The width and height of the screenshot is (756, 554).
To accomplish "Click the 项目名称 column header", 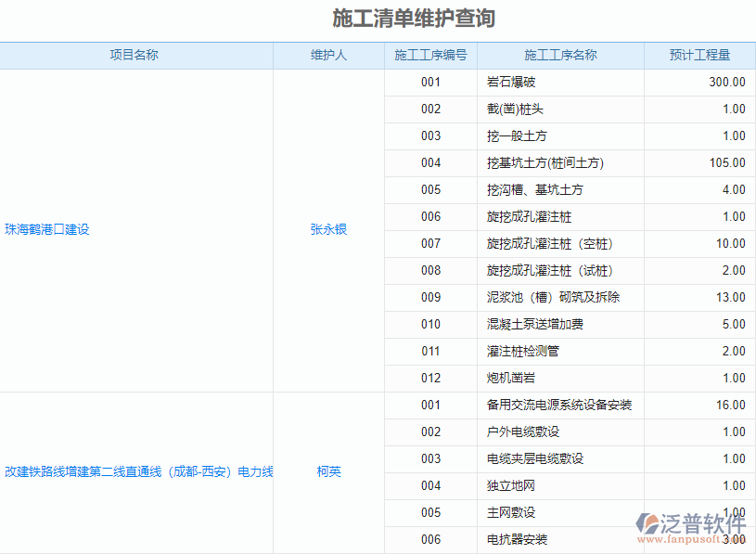I will 136,56.
